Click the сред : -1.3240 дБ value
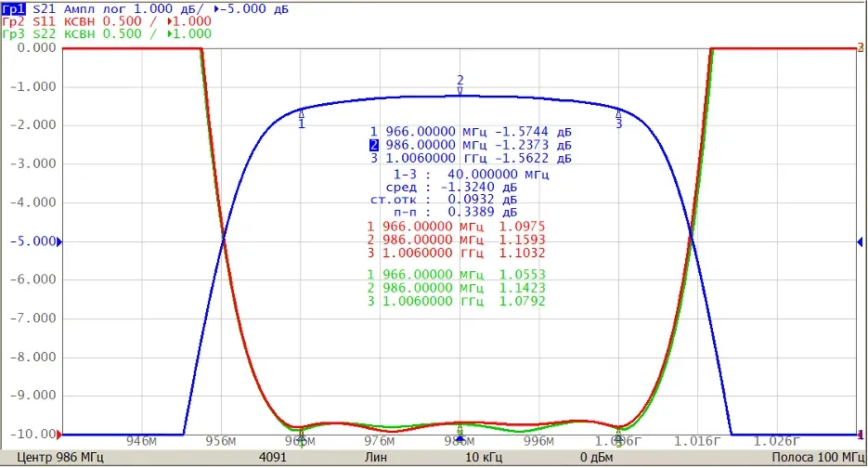The width and height of the screenshot is (868, 468). point(451,188)
